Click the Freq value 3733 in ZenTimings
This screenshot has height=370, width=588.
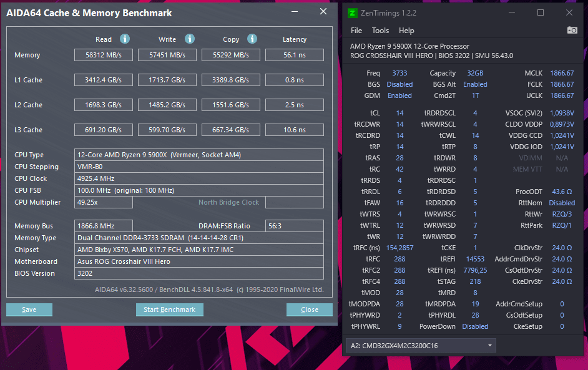[399, 73]
